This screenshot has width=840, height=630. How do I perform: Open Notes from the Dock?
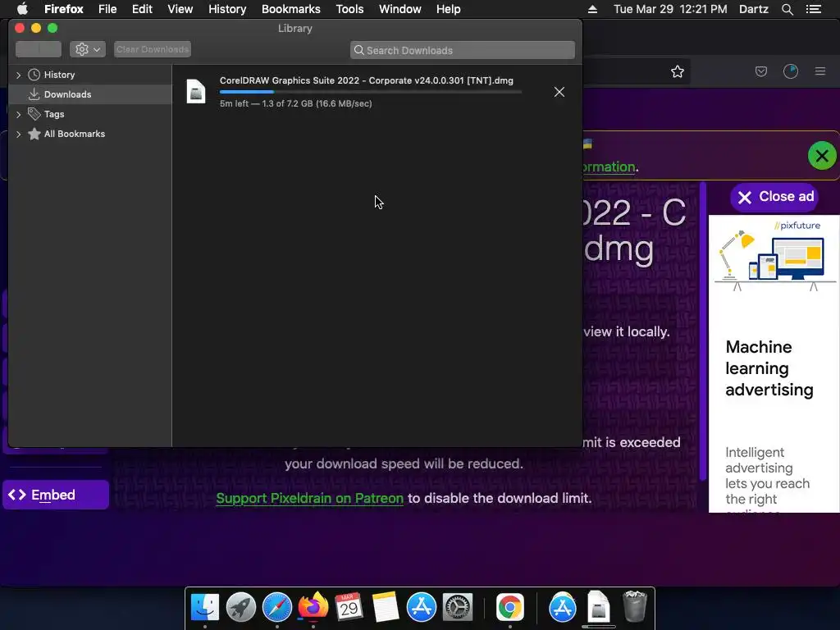pyautogui.click(x=386, y=608)
